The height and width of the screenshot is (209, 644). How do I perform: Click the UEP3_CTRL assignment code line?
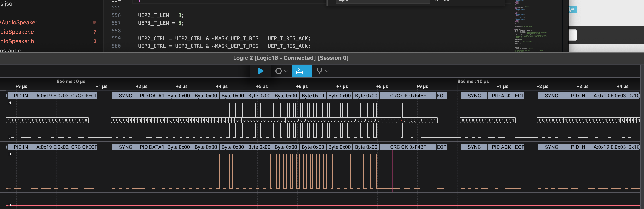[224, 46]
